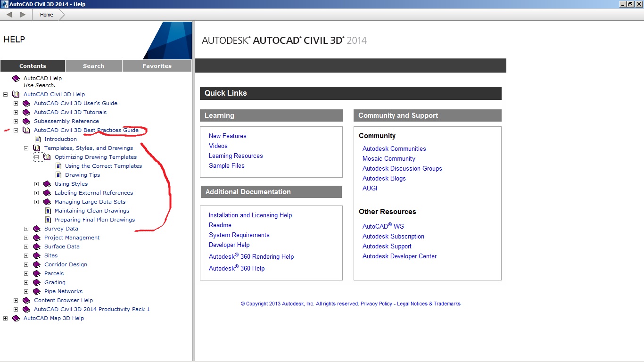Viewport: 644px width, 362px height.
Task: Click the Survey Data book icon
Action: 37,229
